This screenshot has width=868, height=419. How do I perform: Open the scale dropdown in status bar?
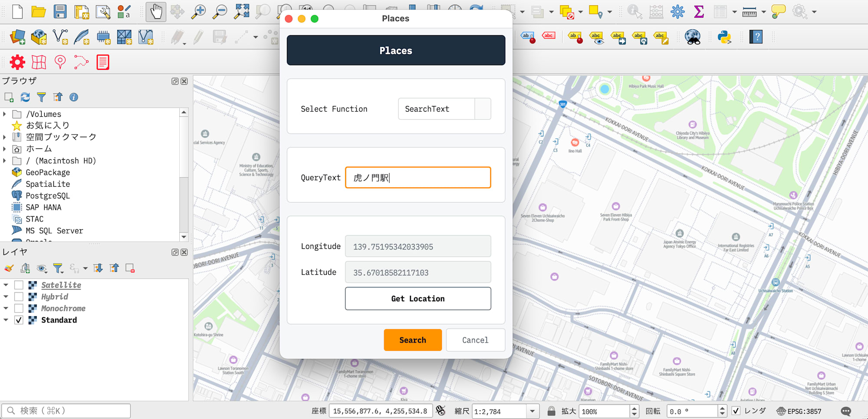coord(532,411)
